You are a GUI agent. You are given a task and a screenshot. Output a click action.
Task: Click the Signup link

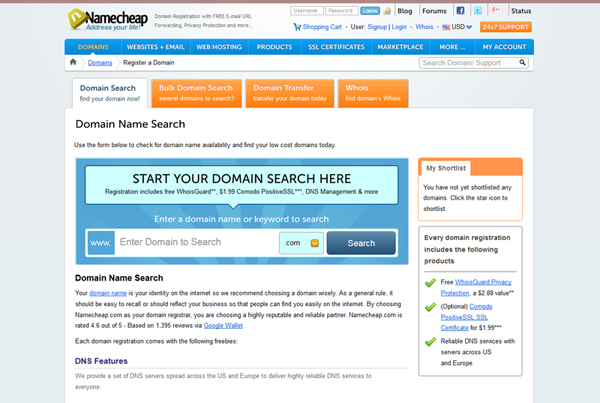click(x=377, y=27)
